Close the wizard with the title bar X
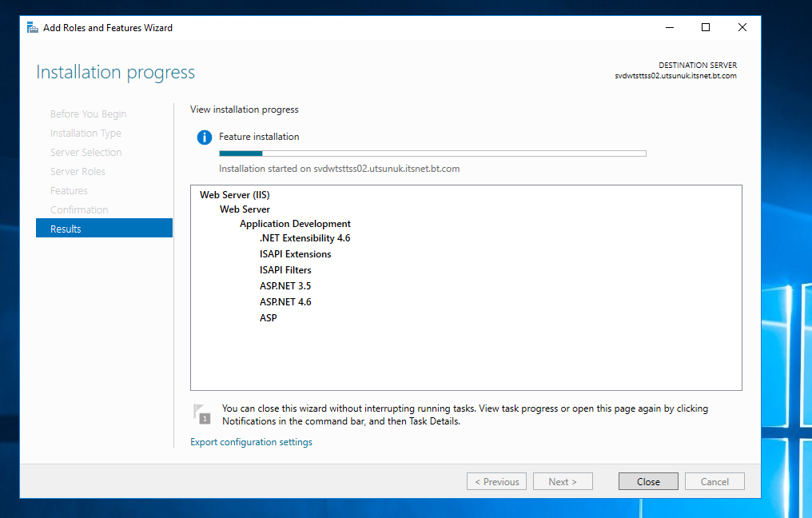Viewport: 812px width, 518px height. (x=742, y=27)
